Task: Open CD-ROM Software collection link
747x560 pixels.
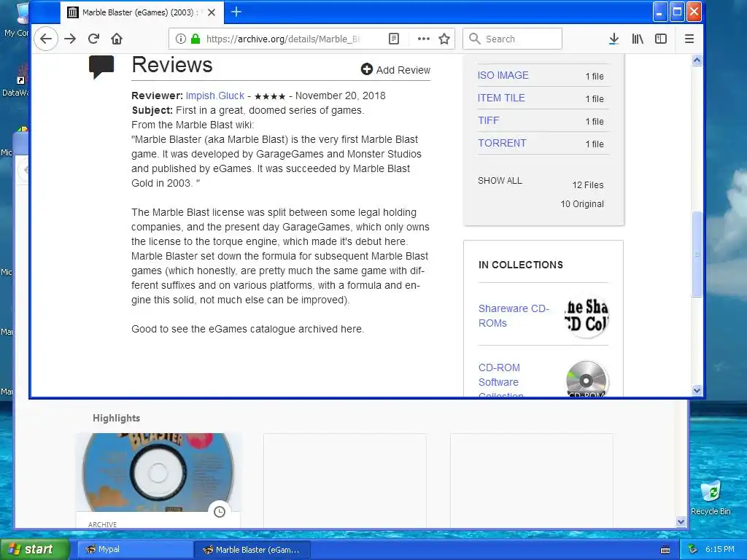Action: click(500, 381)
